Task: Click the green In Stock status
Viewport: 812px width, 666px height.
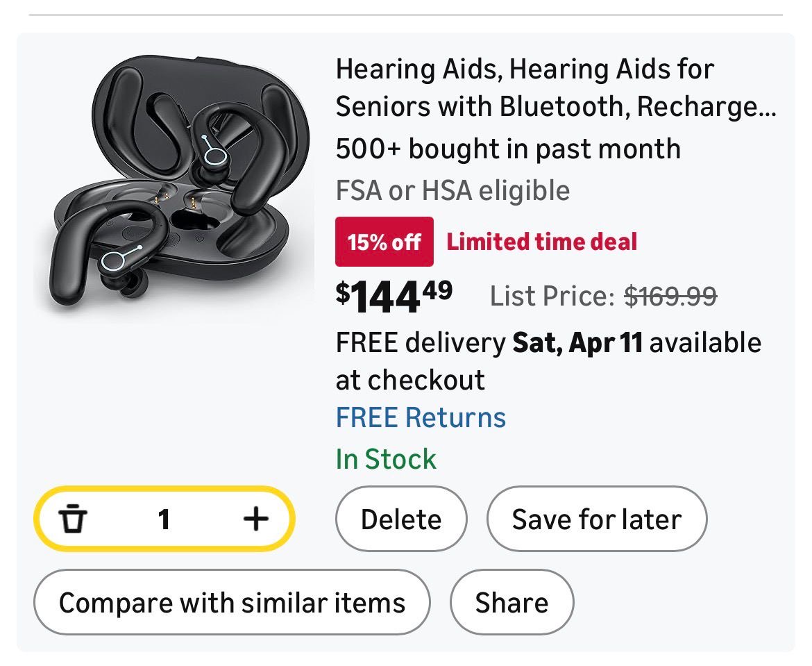Action: tap(386, 459)
